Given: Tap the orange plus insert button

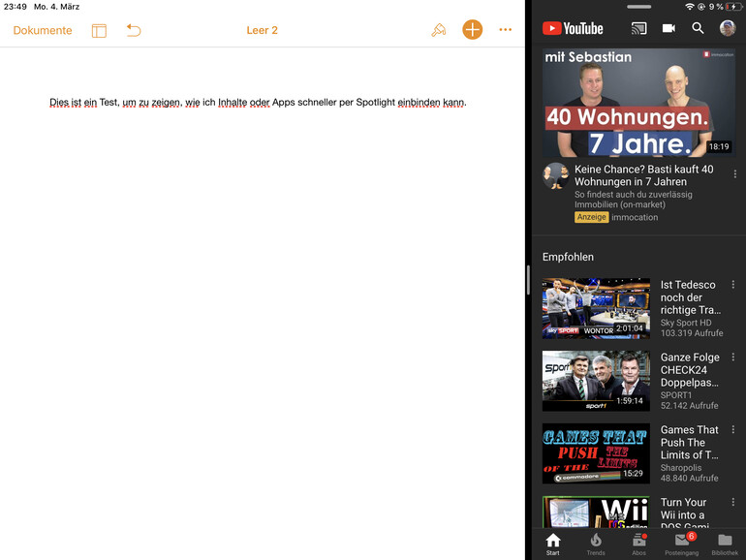Looking at the screenshot, I should click(472, 29).
